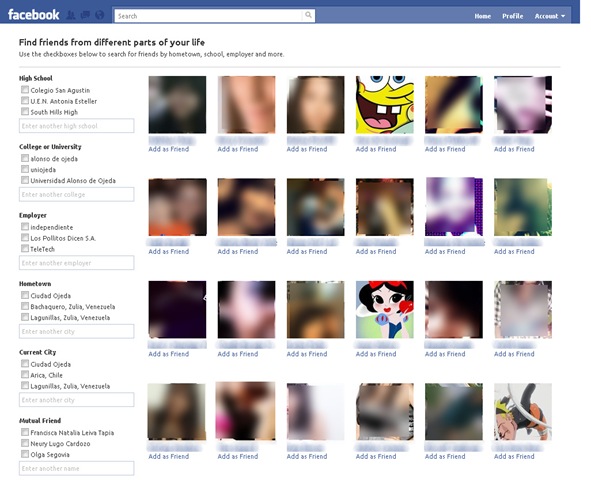Open the orange-shirt couple profile picture
This screenshot has width=591, height=480.
pyautogui.click(x=178, y=207)
